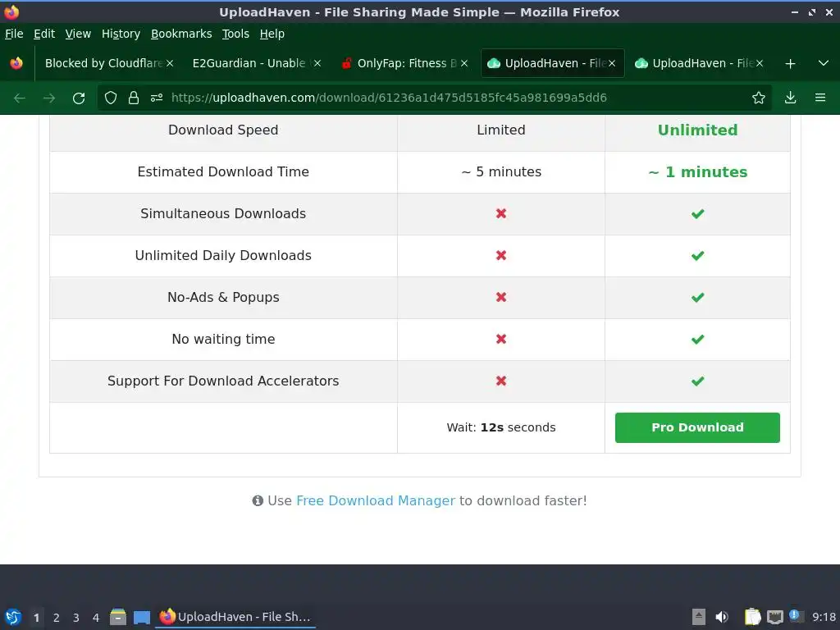Open site permissions icon in address bar
The image size is (840, 630).
tap(157, 98)
